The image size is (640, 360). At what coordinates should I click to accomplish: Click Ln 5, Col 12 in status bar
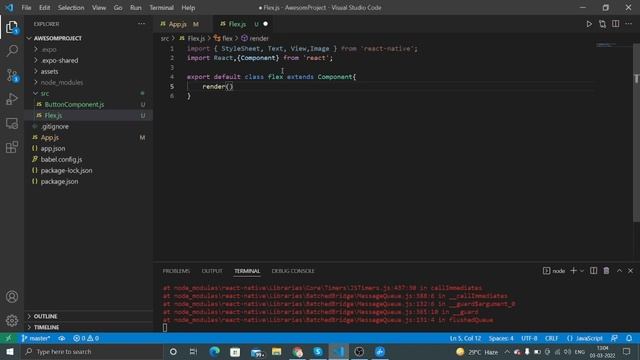pos(465,338)
